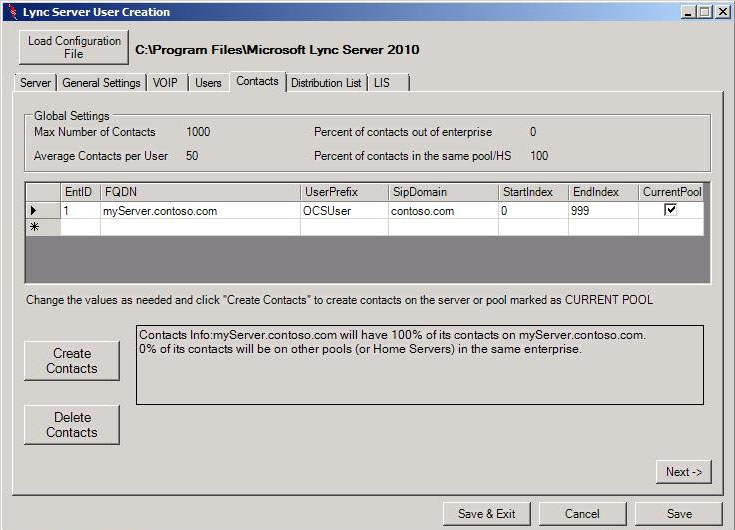Switch to the Server tab
Image resolution: width=735 pixels, height=530 pixels.
[36, 83]
